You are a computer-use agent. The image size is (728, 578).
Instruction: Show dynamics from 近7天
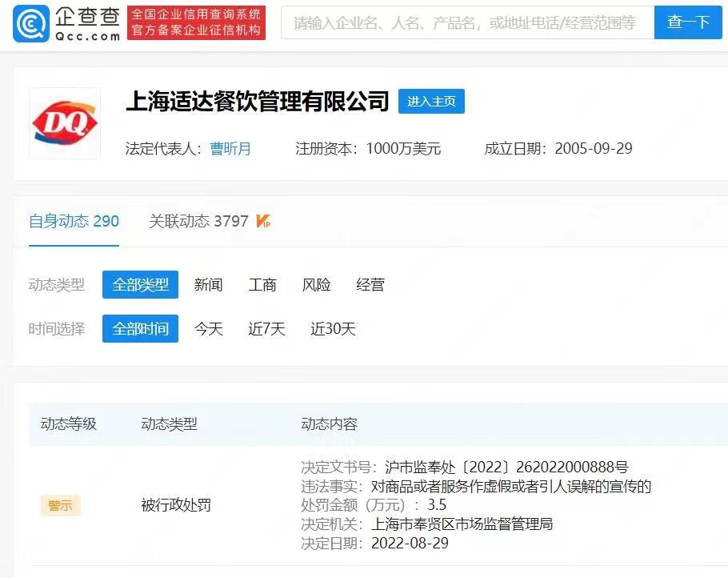pos(266,328)
